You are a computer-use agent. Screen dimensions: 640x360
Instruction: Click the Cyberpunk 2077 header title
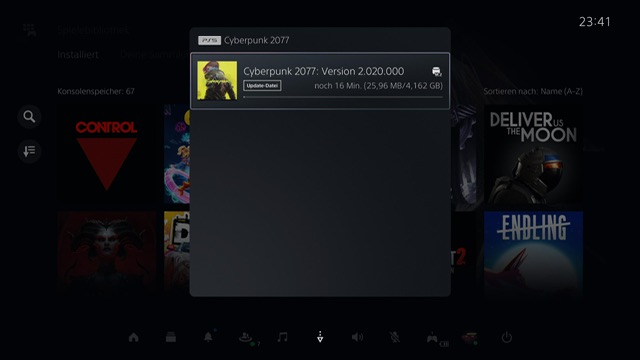point(257,40)
